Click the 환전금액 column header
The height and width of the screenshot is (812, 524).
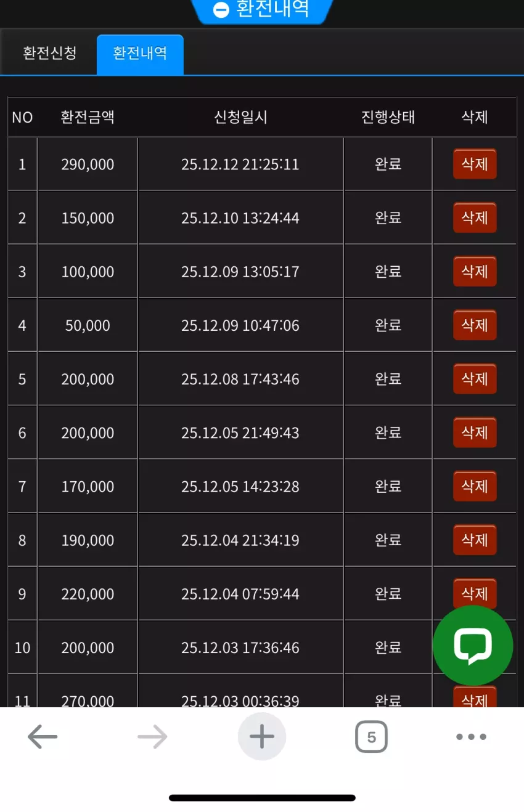pyautogui.click(x=88, y=117)
